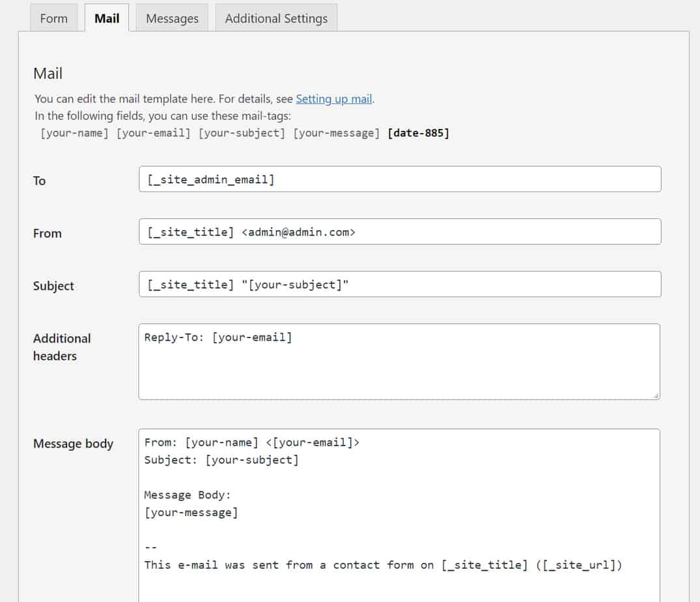Open the Messages tab

(172, 18)
